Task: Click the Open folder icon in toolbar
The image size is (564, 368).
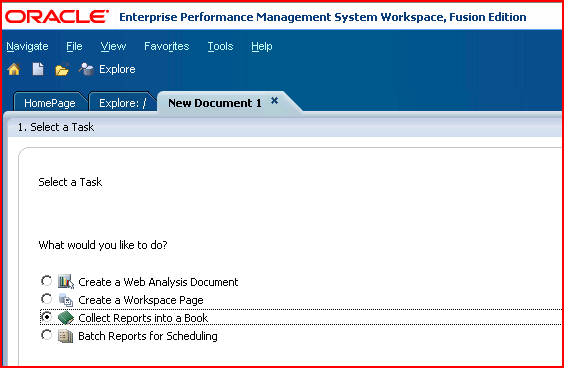Action: [62, 69]
